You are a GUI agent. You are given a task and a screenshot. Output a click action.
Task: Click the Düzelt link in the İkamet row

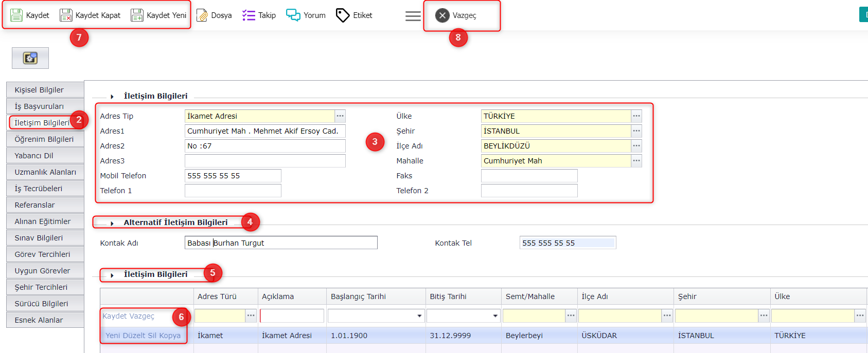point(134,336)
